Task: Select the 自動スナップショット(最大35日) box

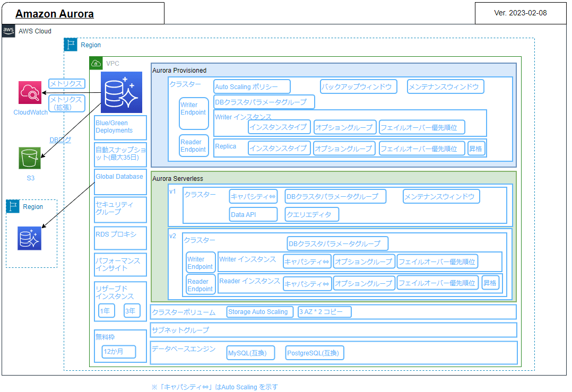Action: coord(120,154)
